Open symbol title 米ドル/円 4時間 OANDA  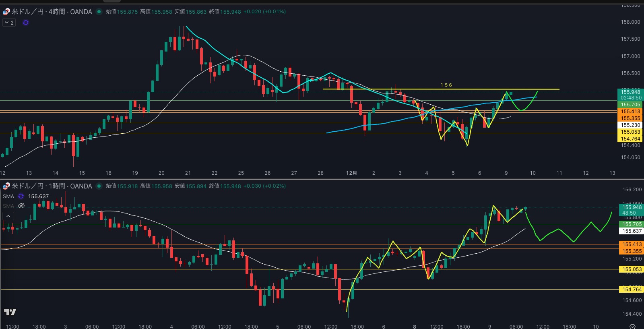pos(52,12)
